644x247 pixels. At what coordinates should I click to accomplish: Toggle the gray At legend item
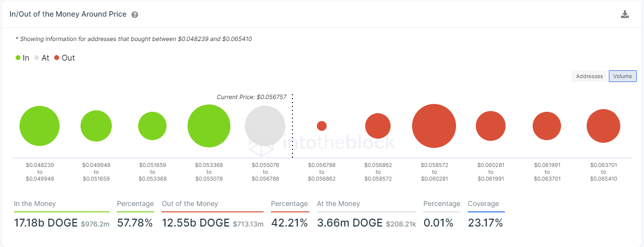[42, 58]
